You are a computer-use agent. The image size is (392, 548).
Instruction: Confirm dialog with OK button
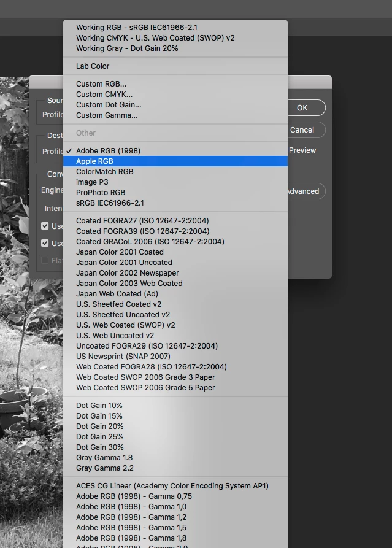click(306, 108)
